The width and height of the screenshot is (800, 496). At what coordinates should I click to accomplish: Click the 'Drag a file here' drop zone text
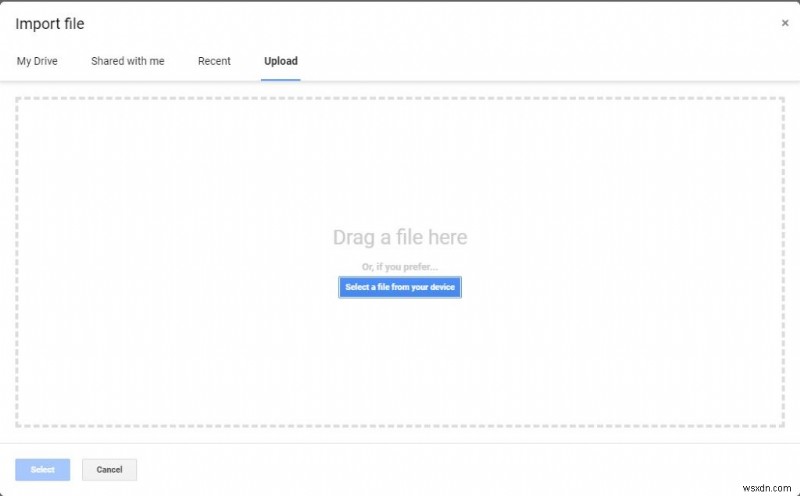pyautogui.click(x=400, y=237)
